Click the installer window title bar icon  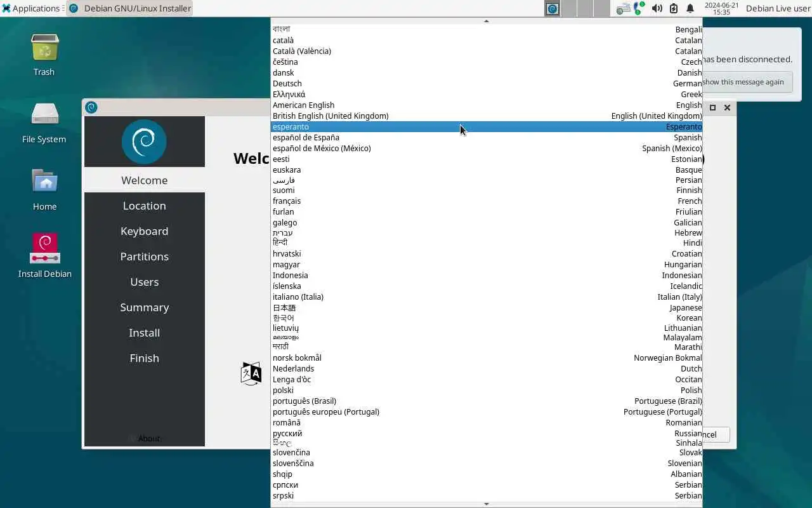(x=91, y=107)
